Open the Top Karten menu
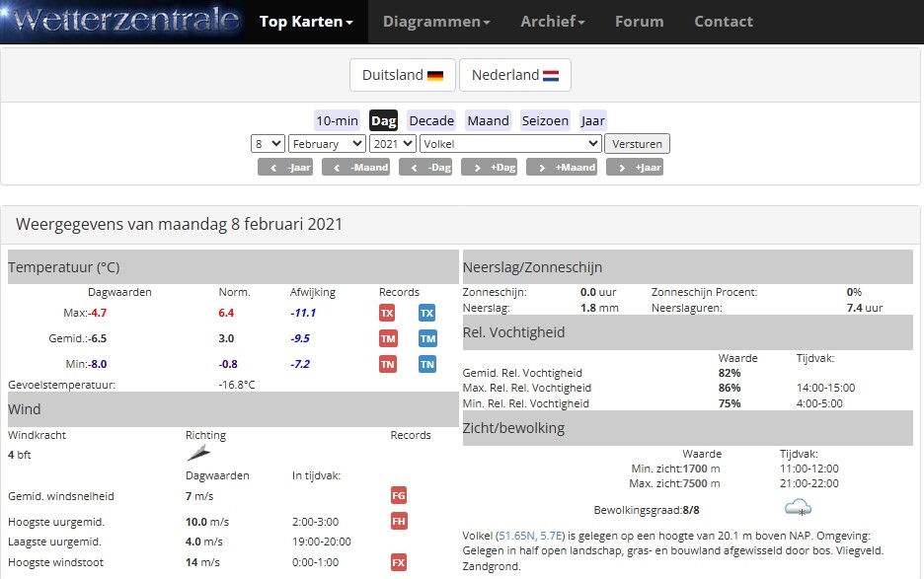The image size is (924, 579). pyautogui.click(x=306, y=22)
